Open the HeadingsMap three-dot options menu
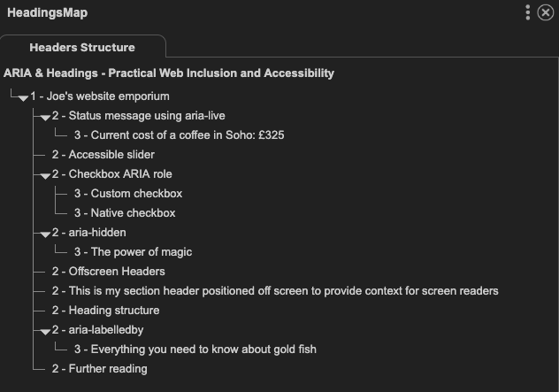559x392 pixels. [528, 12]
